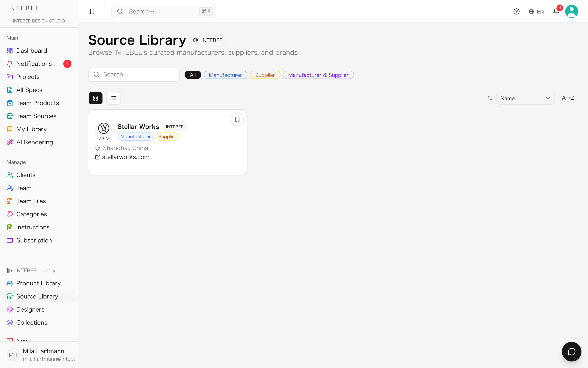Open Collections in INTEBEE Library

(39, 323)
